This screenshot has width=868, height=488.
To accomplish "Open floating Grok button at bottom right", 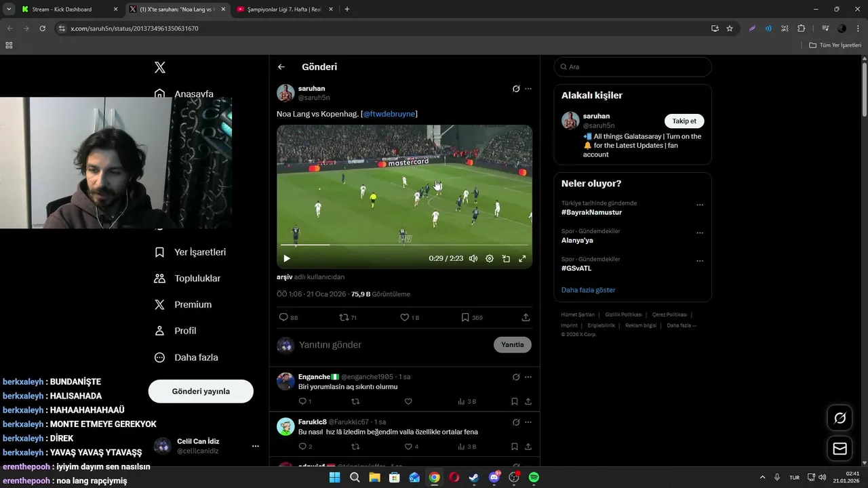I will [840, 418].
